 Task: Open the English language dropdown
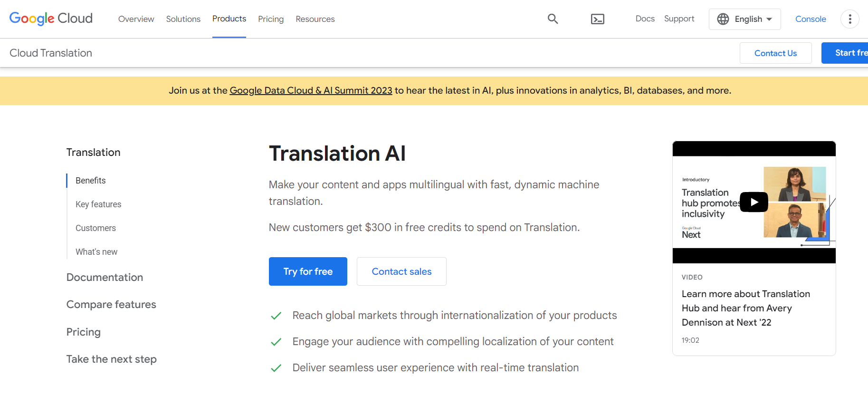coord(744,19)
